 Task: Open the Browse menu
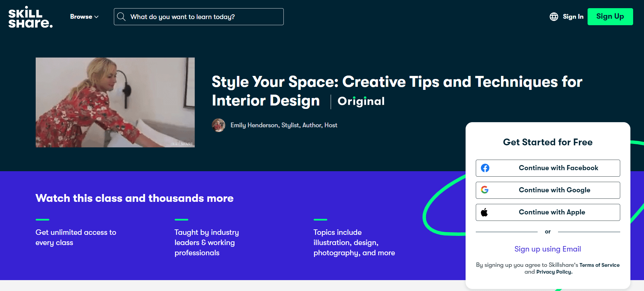click(82, 16)
